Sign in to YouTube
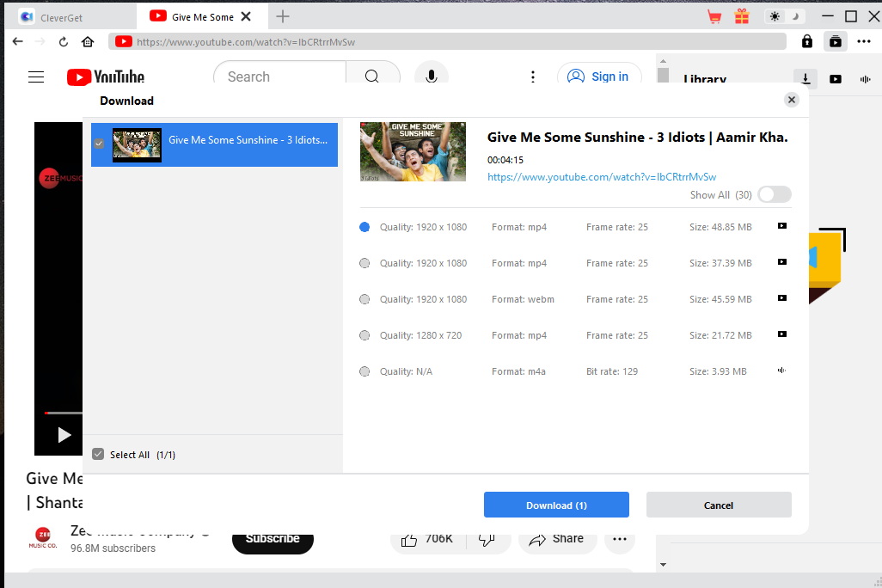The width and height of the screenshot is (882, 588). pyautogui.click(x=599, y=77)
